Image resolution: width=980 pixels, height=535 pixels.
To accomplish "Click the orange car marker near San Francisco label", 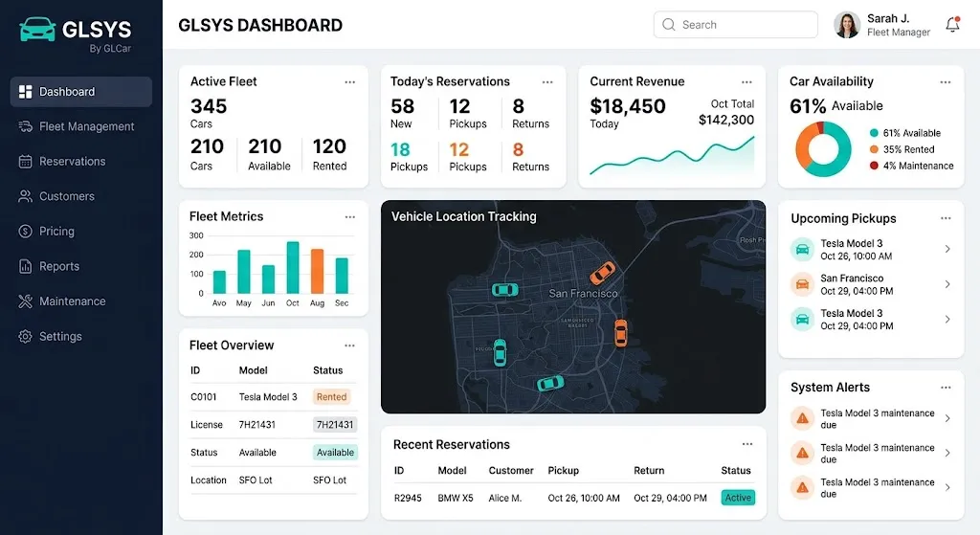I will 603,273.
